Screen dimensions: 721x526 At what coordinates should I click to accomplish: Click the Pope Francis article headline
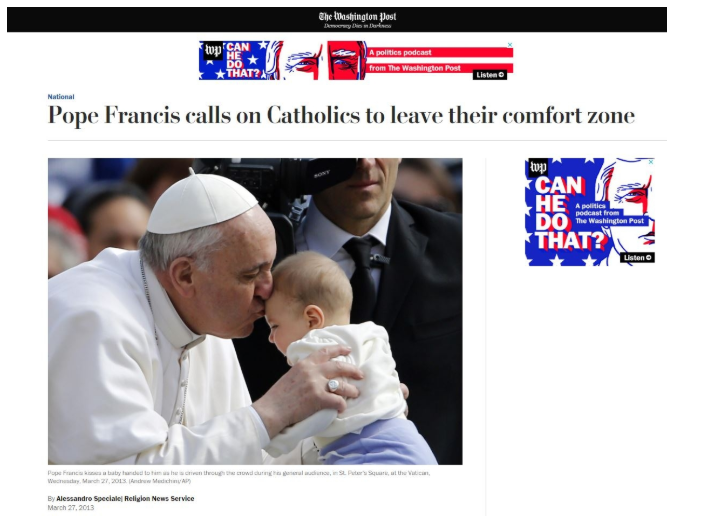click(x=341, y=115)
